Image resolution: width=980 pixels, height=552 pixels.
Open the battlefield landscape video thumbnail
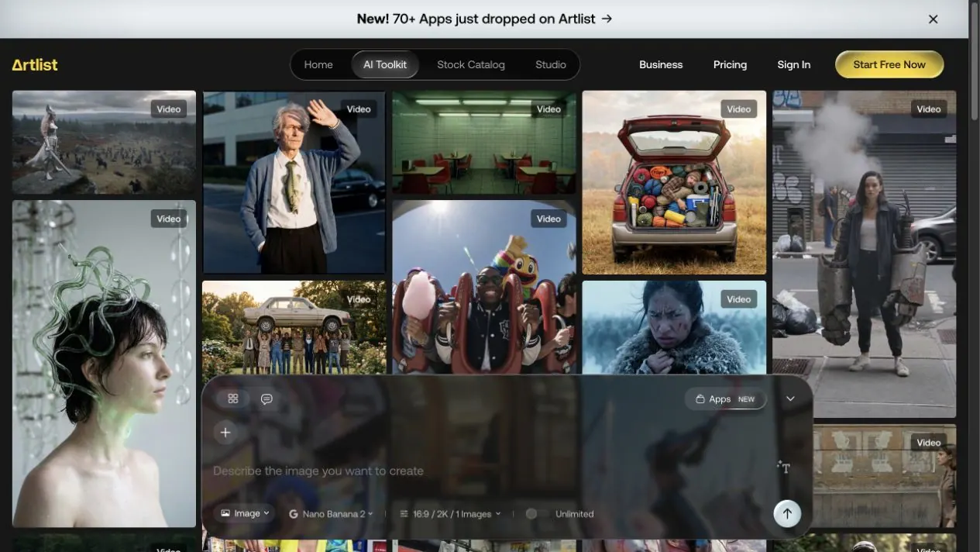pos(104,142)
